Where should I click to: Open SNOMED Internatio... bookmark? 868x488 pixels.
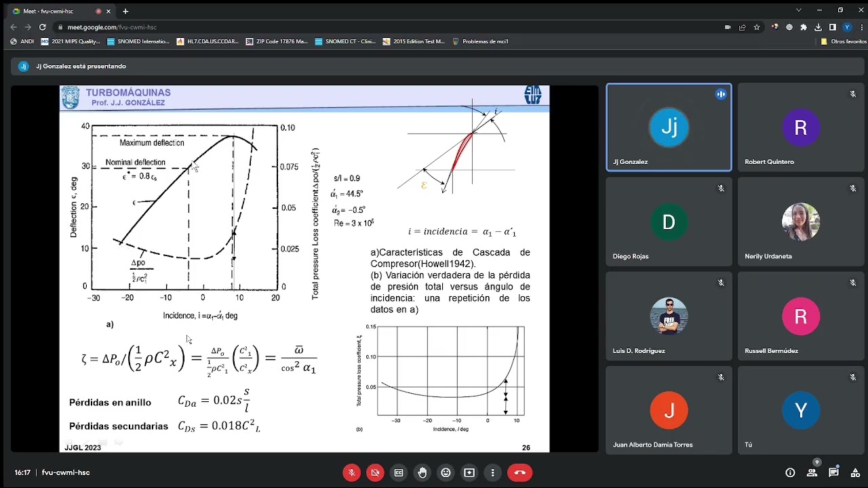tap(139, 41)
